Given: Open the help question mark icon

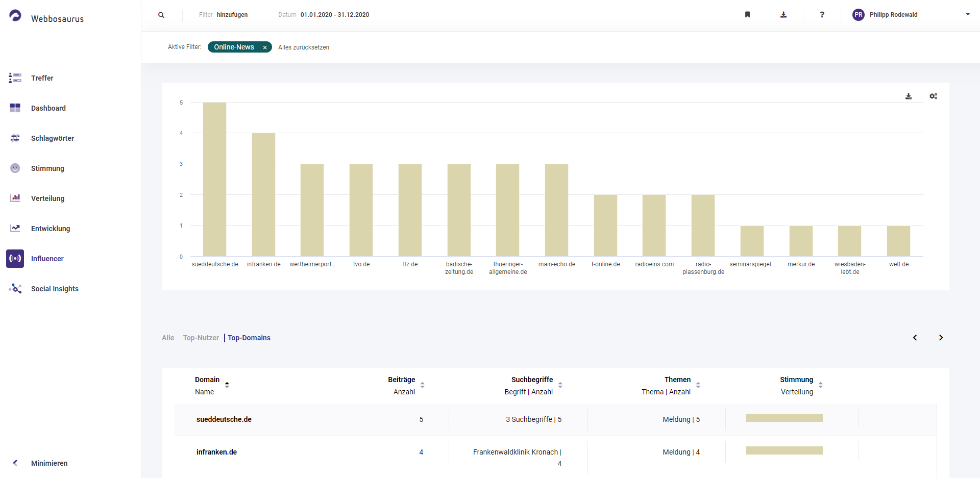Looking at the screenshot, I should [822, 15].
